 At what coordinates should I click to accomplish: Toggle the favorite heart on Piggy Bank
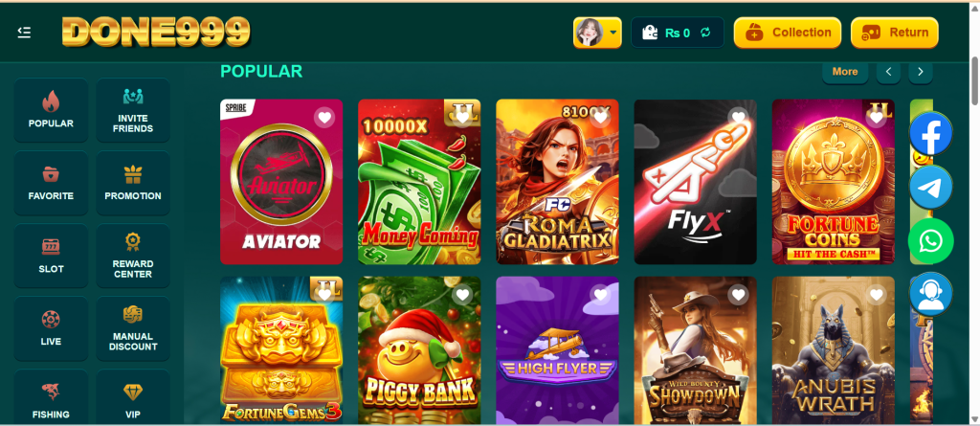pyautogui.click(x=462, y=295)
